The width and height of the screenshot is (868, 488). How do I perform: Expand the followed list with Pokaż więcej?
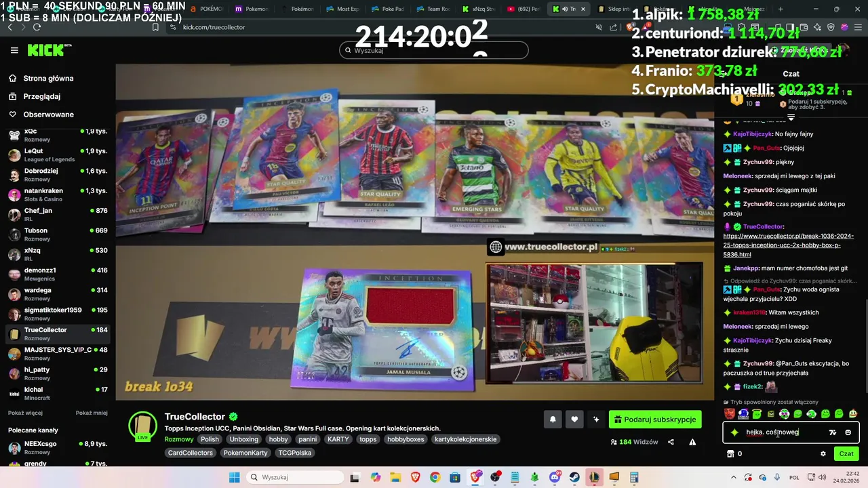pos(25,413)
